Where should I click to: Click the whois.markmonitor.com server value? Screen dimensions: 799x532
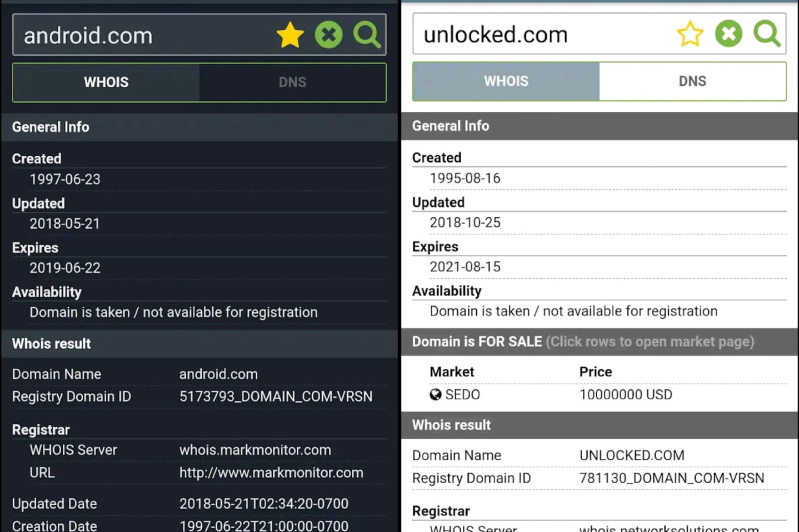click(255, 450)
